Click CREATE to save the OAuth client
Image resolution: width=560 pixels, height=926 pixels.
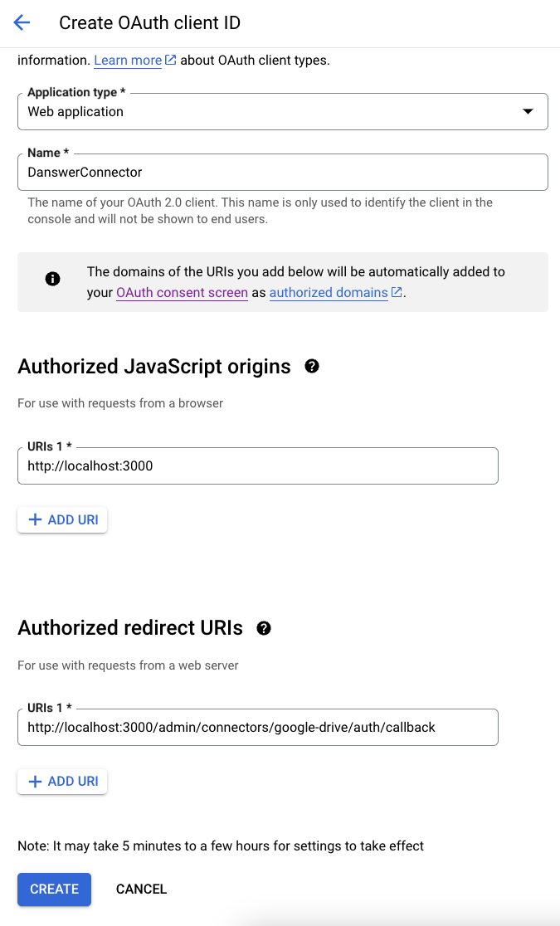(54, 889)
